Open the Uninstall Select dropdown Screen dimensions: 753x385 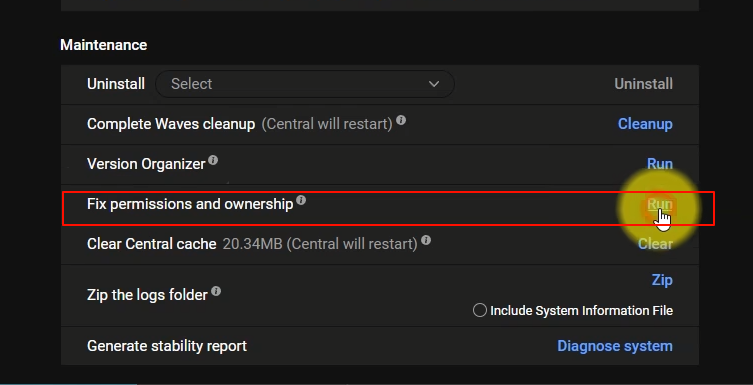point(304,84)
